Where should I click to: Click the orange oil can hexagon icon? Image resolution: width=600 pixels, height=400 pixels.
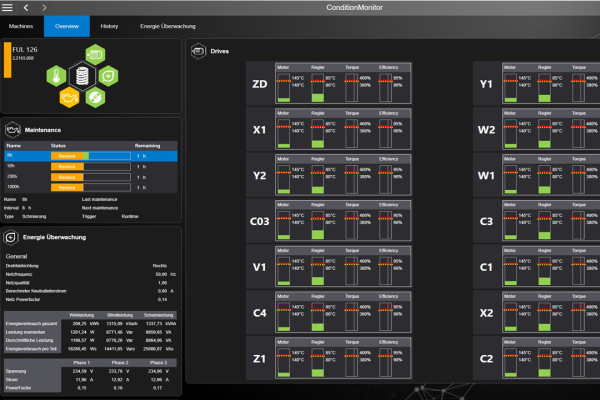tap(69, 97)
